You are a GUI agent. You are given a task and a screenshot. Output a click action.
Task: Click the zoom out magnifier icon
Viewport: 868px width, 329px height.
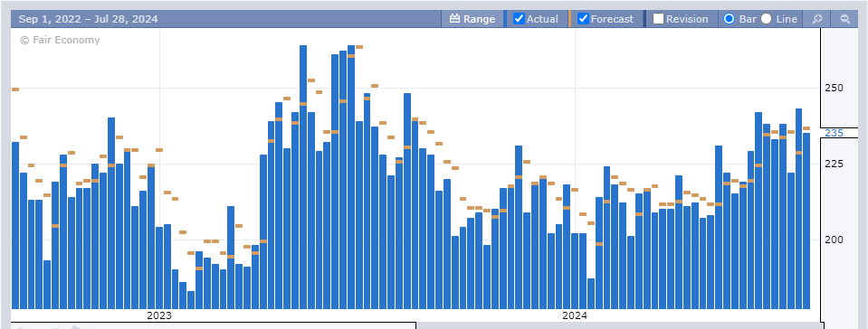coord(845,19)
